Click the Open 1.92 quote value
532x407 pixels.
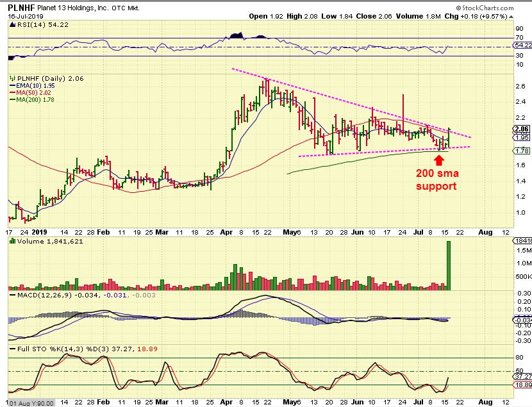(x=266, y=16)
